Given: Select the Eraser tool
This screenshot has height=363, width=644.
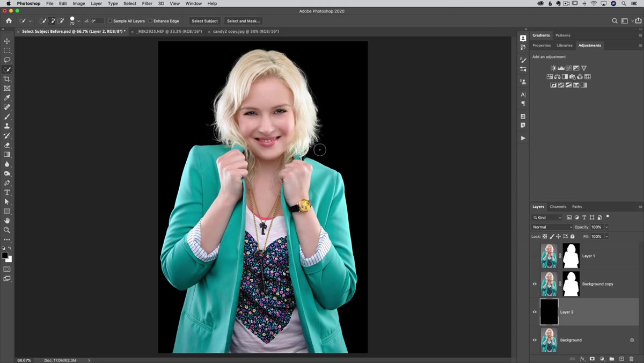Looking at the screenshot, I should (7, 145).
